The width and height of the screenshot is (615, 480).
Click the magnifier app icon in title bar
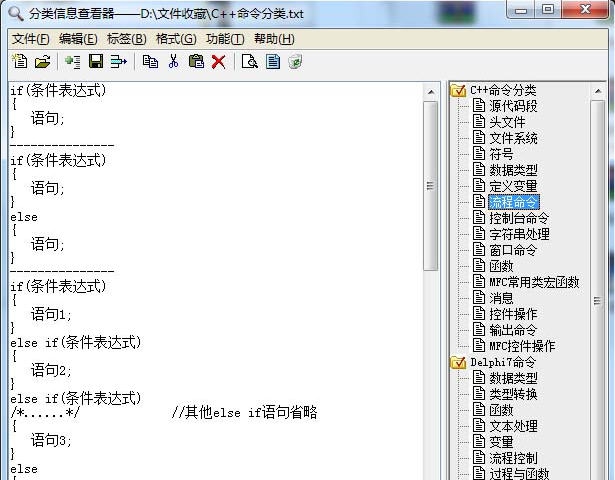[16, 13]
